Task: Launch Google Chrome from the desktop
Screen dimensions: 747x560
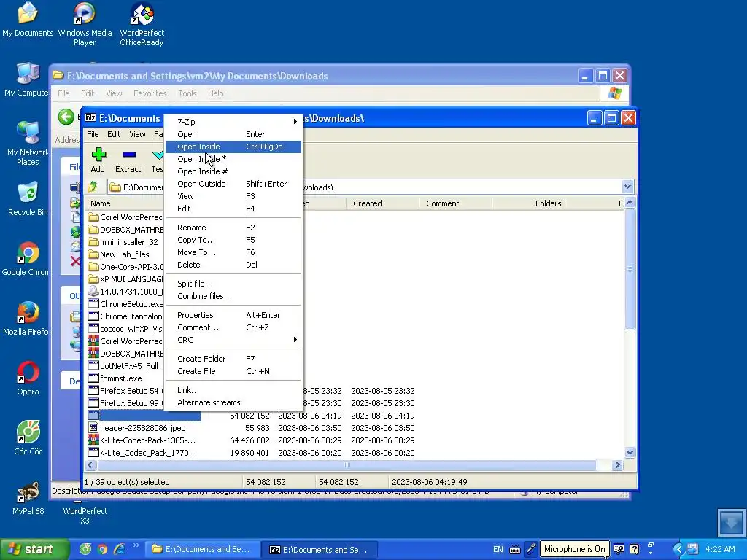Action: click(27, 259)
